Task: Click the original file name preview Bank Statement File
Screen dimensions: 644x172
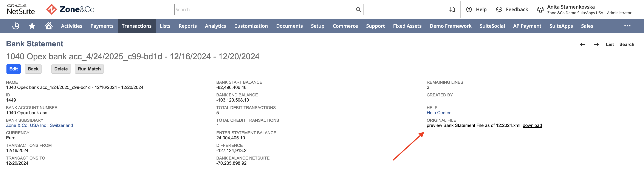Action: point(473,125)
